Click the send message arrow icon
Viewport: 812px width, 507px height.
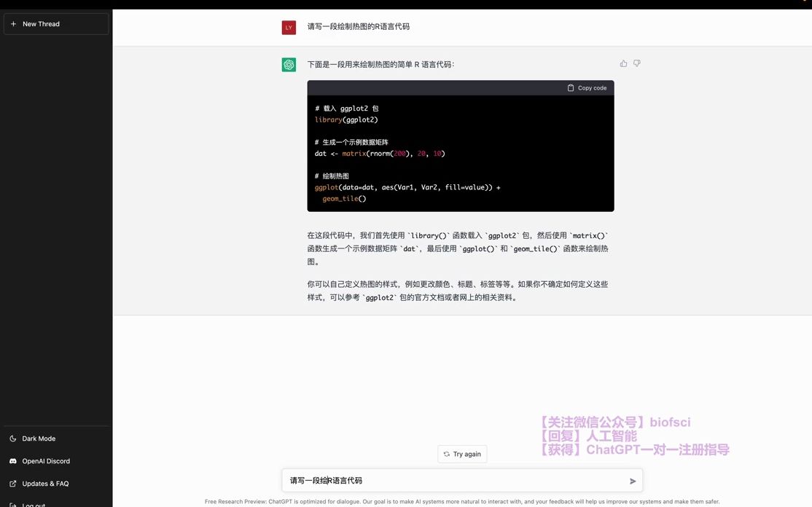tap(632, 480)
